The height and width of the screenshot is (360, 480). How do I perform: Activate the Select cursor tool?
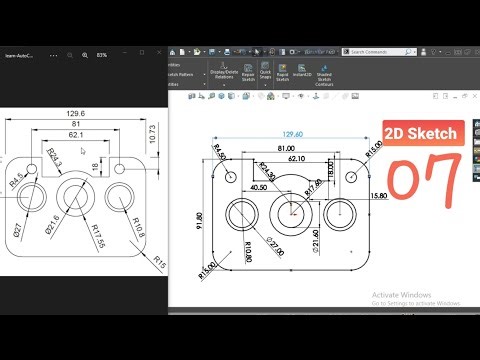point(257,52)
